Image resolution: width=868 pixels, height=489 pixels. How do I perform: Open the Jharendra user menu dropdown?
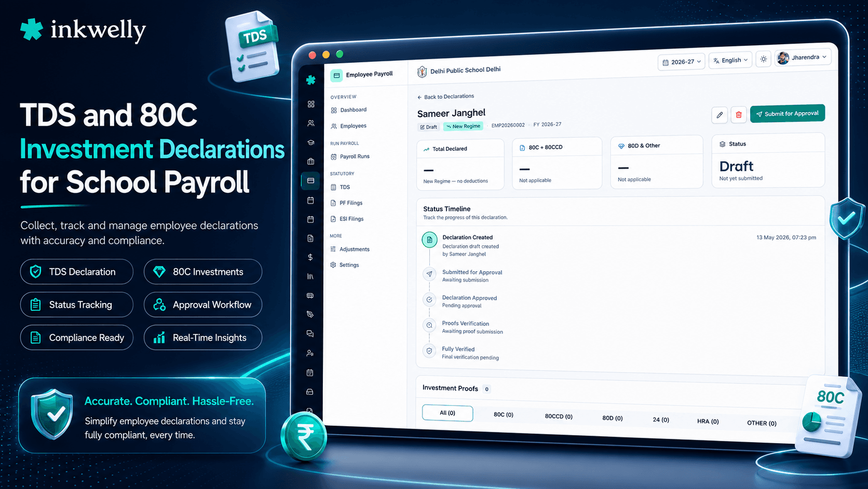(803, 58)
